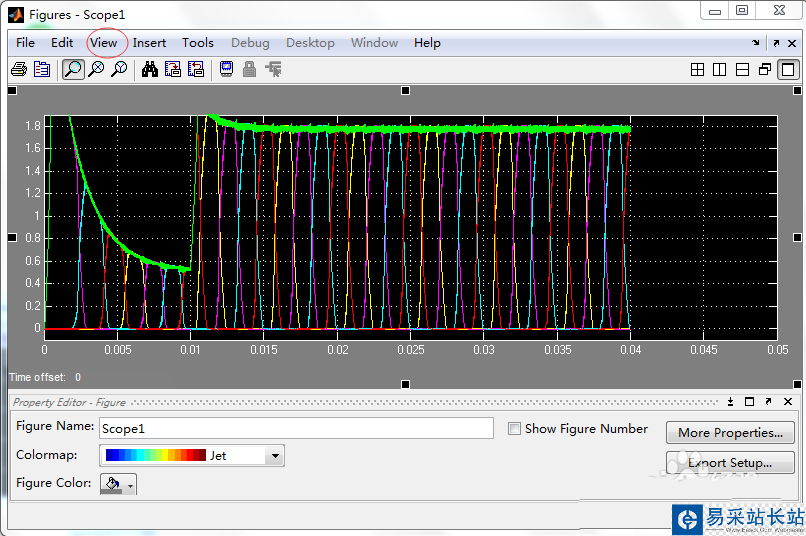Open the View menu
The image size is (806, 536).
click(x=103, y=43)
